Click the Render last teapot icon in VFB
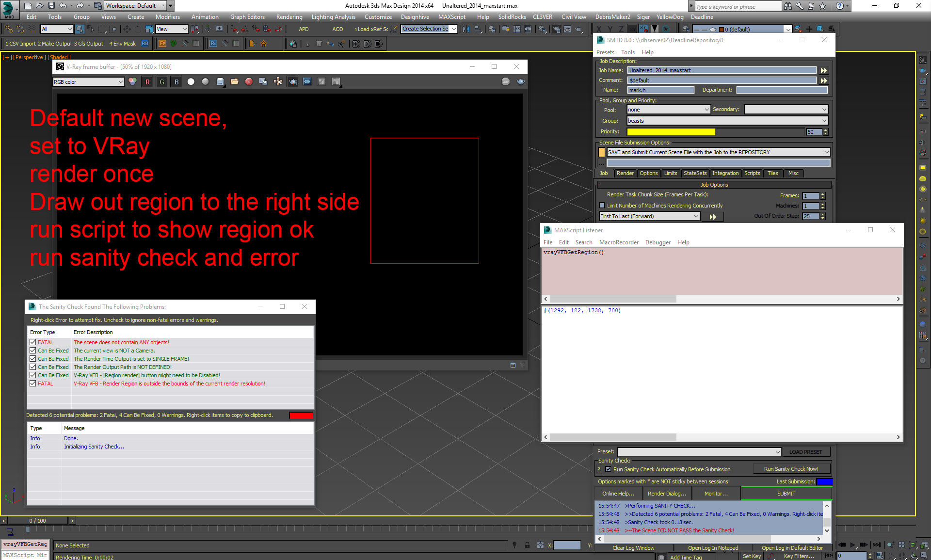This screenshot has width=931, height=560. pos(293,81)
